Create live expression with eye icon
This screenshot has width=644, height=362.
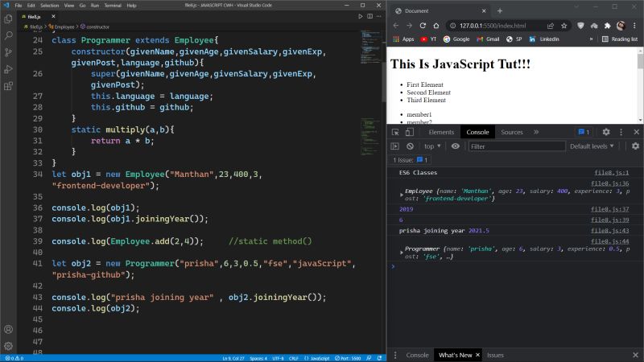point(456,146)
